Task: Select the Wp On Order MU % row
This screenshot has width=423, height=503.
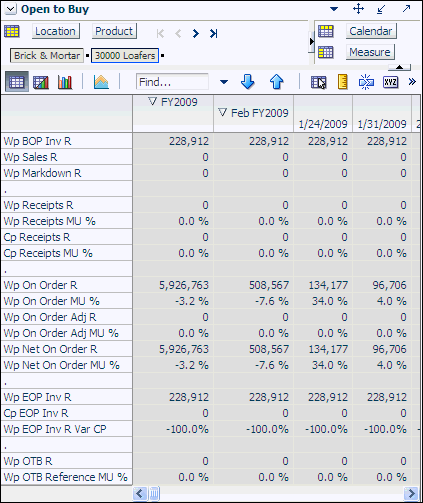Action: point(67,301)
